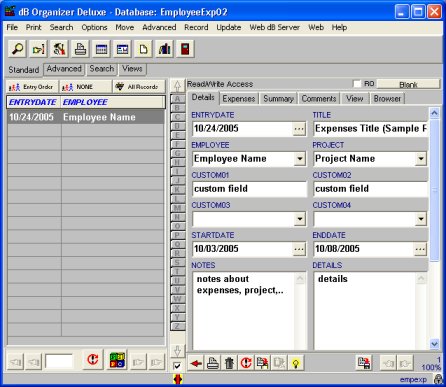
Task: Click the All Records button
Action: (139, 87)
